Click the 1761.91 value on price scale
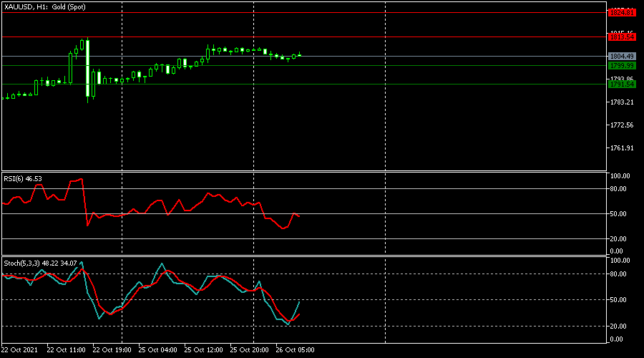The height and width of the screenshot is (358, 644). coord(622,148)
